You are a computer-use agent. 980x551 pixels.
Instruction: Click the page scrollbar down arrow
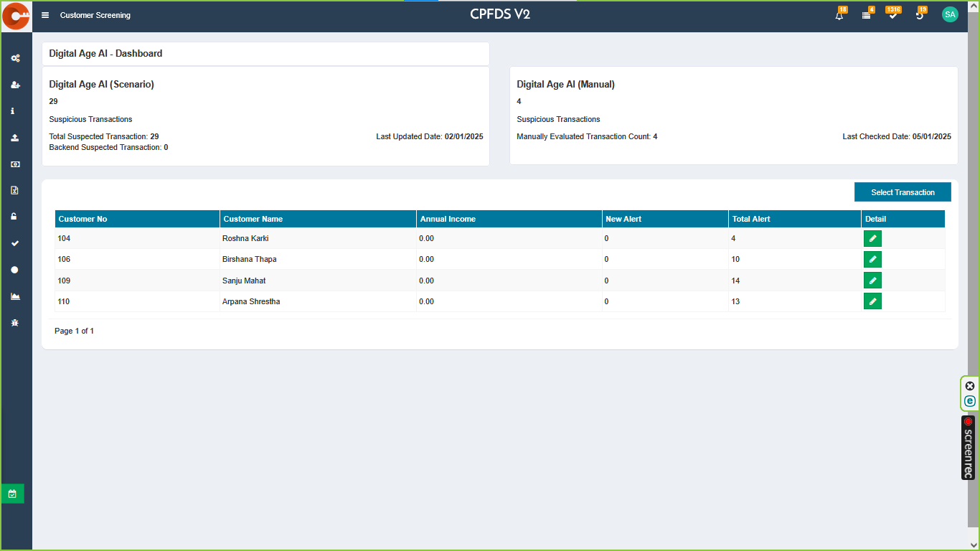(x=974, y=545)
